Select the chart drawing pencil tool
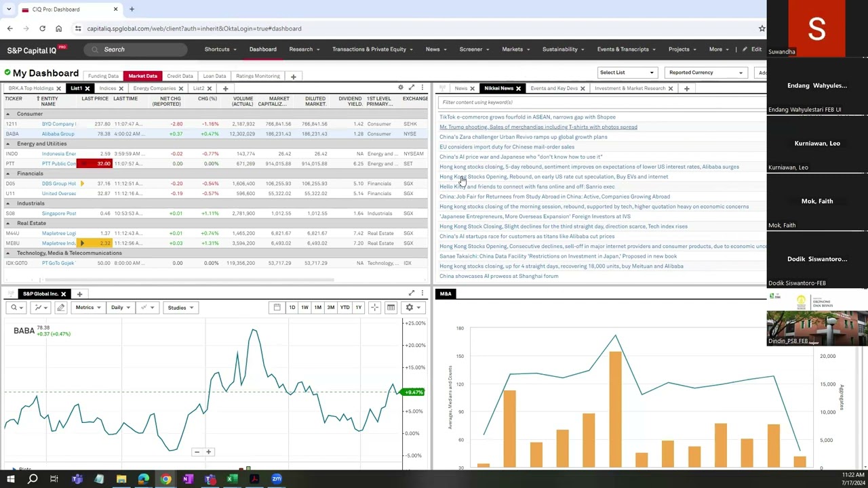868x488 pixels. click(x=60, y=308)
